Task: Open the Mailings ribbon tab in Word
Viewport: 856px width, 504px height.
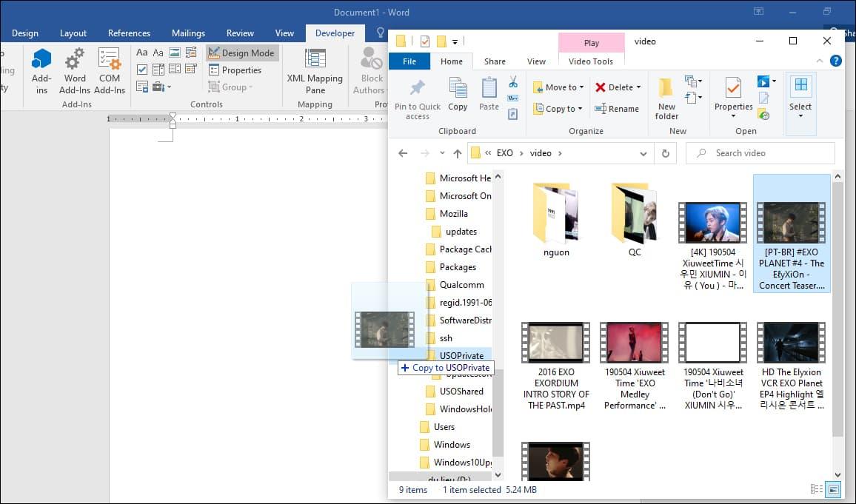Action: pos(188,33)
